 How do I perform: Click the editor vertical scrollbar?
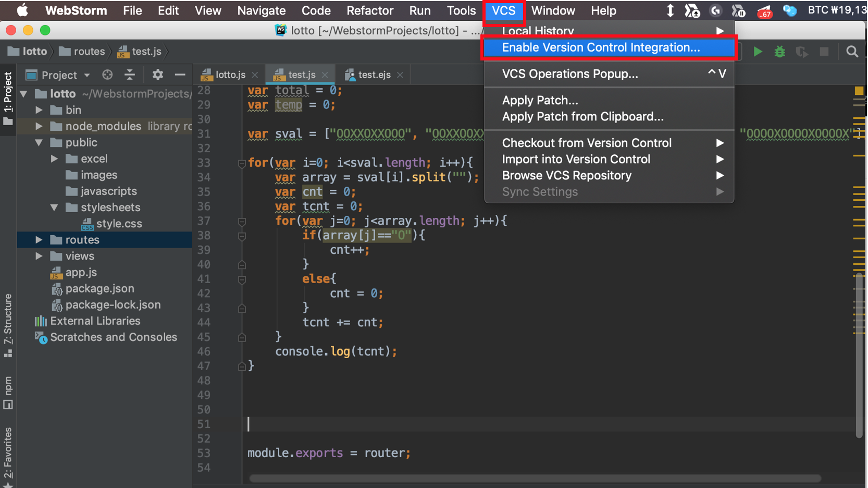859,355
